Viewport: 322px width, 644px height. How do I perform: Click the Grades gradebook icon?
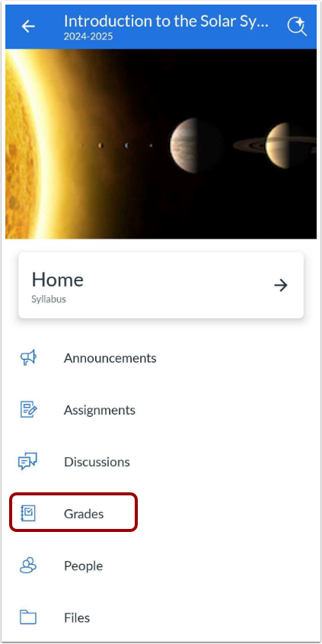click(x=28, y=514)
